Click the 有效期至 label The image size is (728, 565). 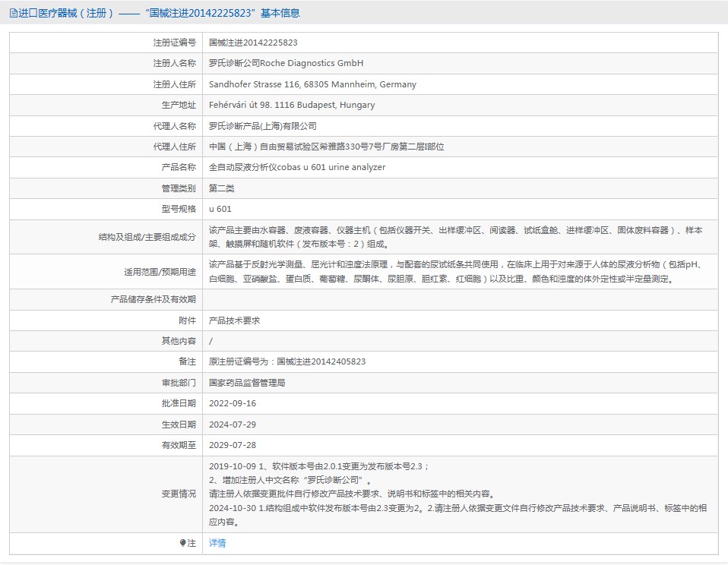(179, 445)
